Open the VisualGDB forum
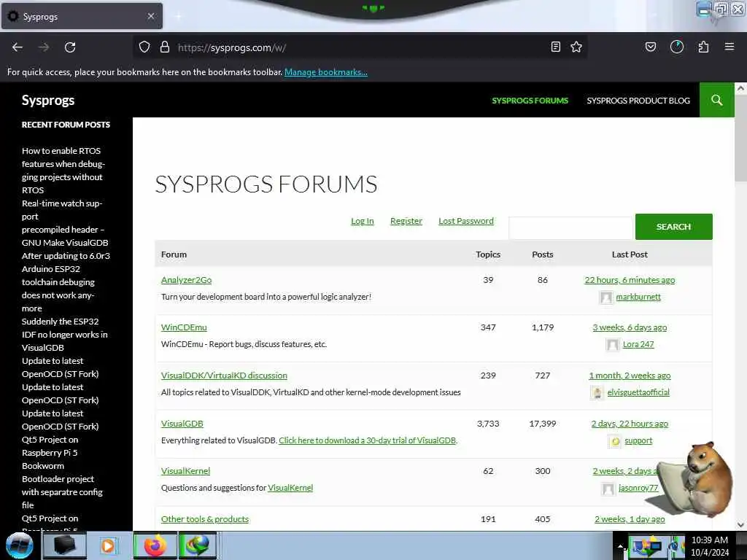Viewport: 747px width, 560px height. coord(182,424)
